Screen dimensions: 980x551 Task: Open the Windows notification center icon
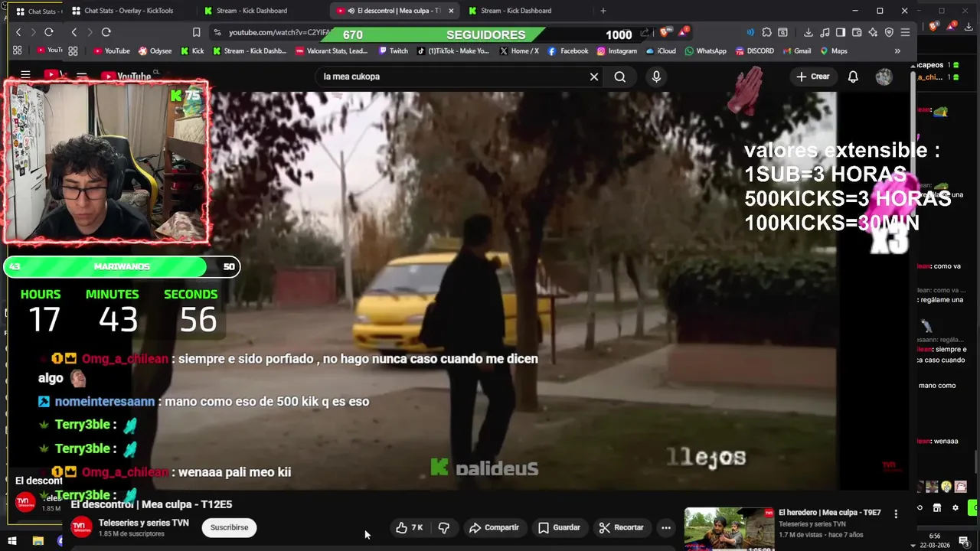(963, 541)
